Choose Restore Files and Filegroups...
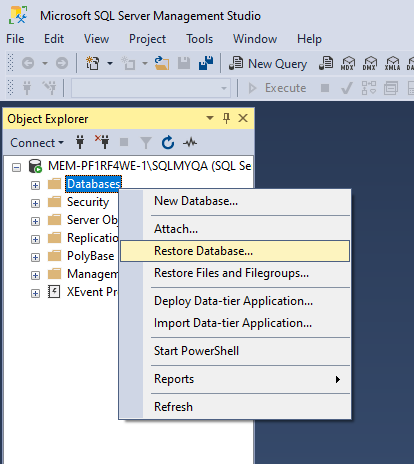 tap(235, 273)
